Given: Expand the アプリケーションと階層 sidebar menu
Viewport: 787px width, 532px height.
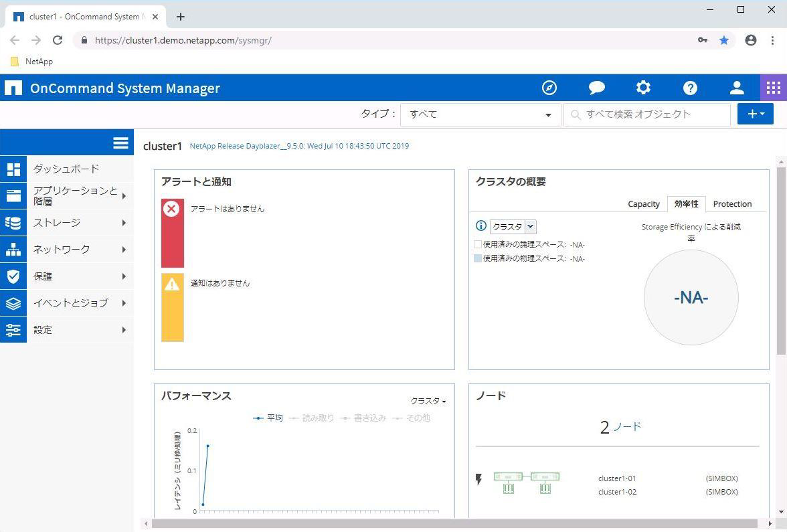Looking at the screenshot, I should point(80,195).
